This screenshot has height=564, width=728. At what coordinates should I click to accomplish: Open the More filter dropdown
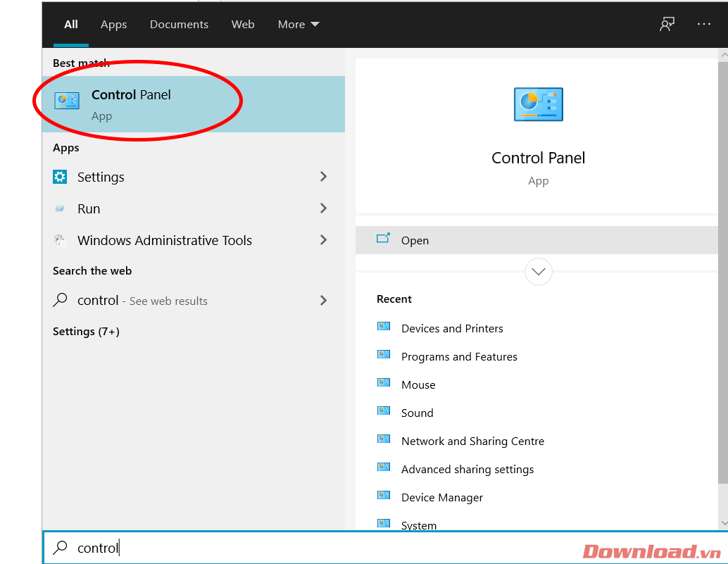(x=299, y=24)
